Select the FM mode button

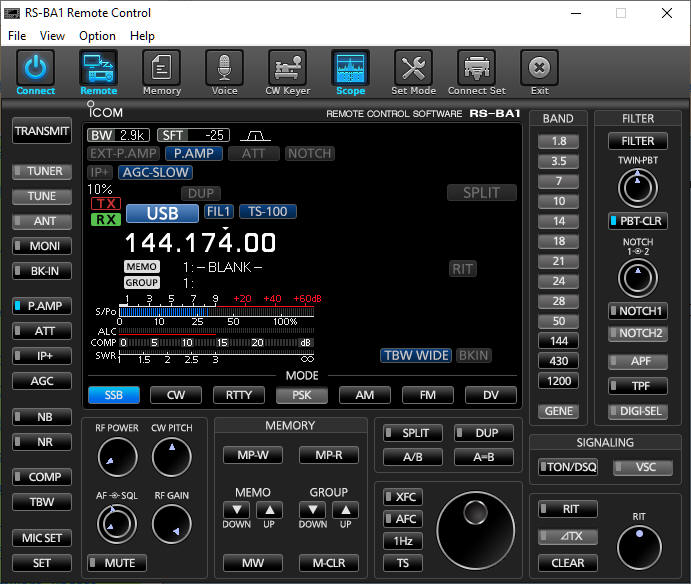427,395
